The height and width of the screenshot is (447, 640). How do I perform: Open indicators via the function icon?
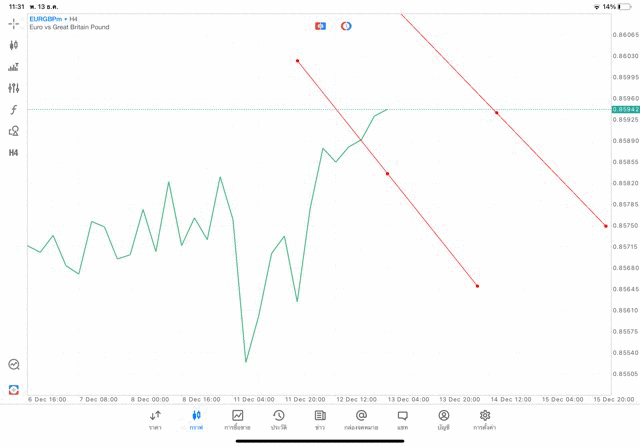(x=14, y=110)
